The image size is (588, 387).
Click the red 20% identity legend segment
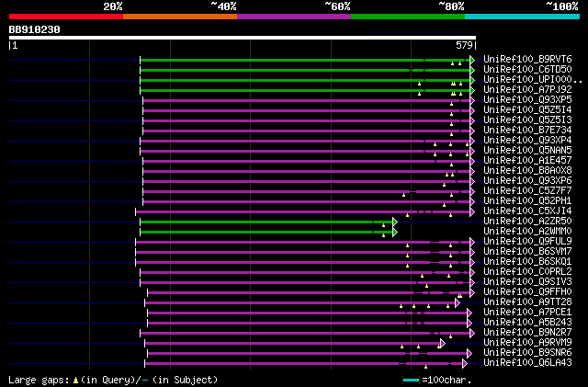coord(66,17)
